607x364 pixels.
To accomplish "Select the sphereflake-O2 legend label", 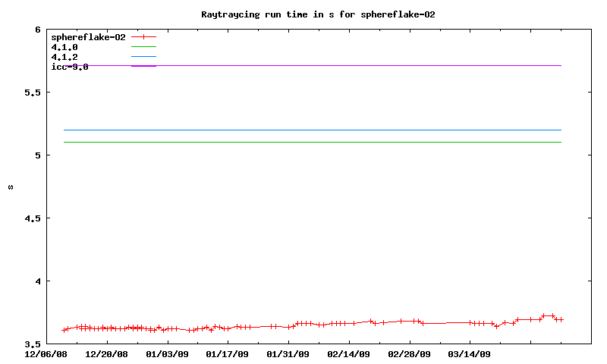I will click(88, 37).
